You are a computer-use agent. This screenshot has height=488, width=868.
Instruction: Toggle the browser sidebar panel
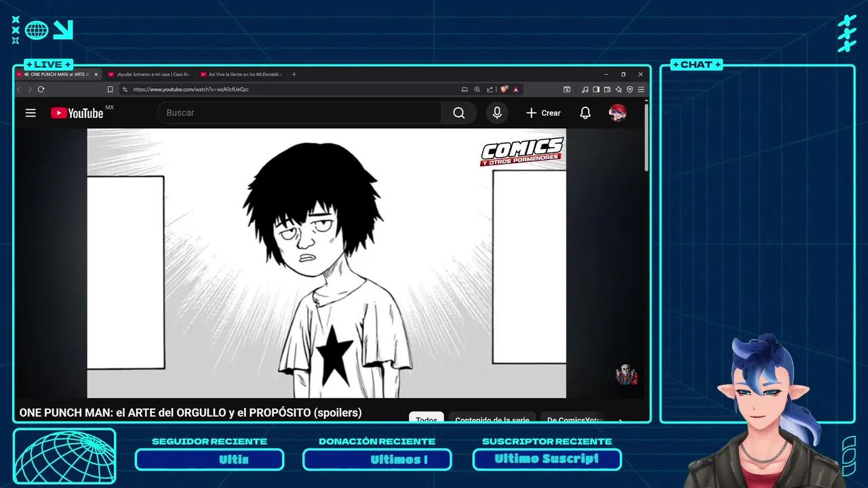click(x=596, y=89)
